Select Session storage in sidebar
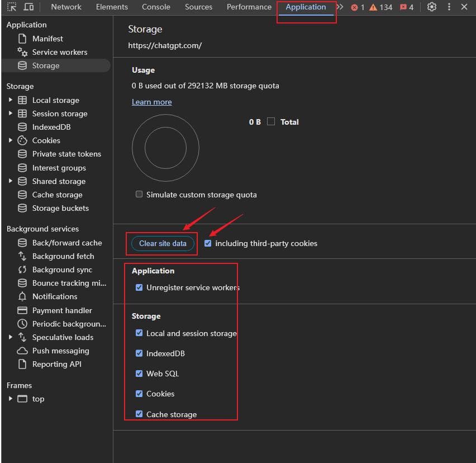Image resolution: width=476 pixels, height=463 pixels. tap(60, 114)
